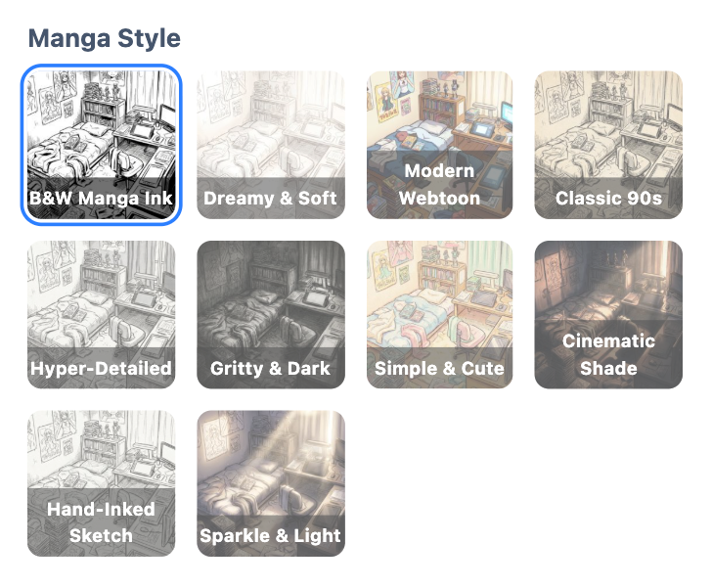Screen dimensions: 712x588
Task: Click the 'Classic 90s' caption label
Action: tap(608, 199)
